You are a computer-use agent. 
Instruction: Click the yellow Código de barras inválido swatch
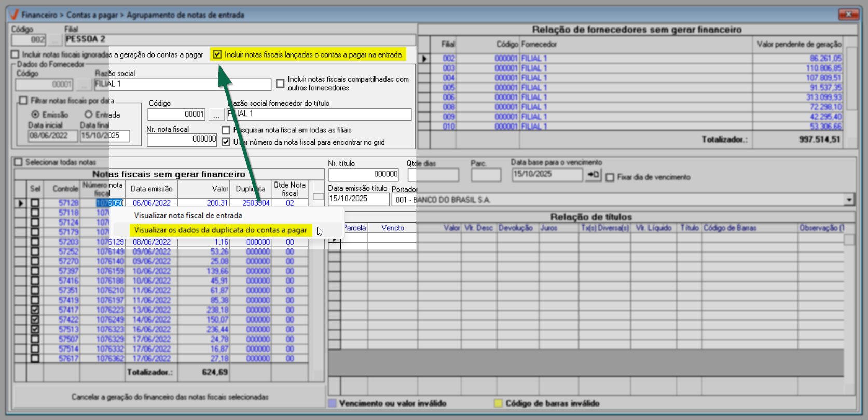click(x=498, y=403)
